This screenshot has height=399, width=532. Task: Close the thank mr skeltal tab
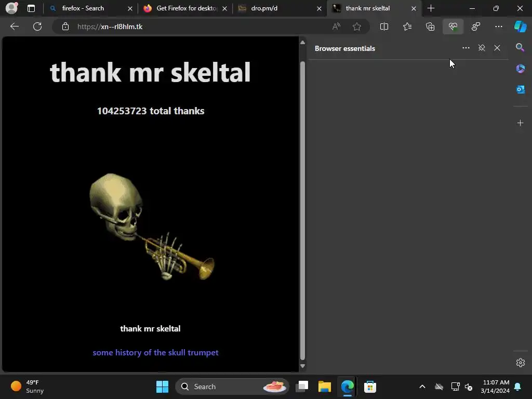point(414,8)
